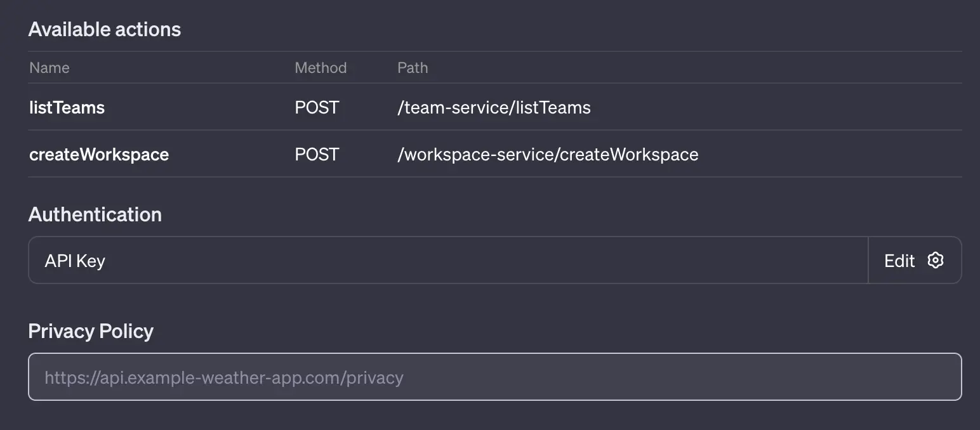This screenshot has height=430, width=980.
Task: Click the Name column header
Action: 50,67
